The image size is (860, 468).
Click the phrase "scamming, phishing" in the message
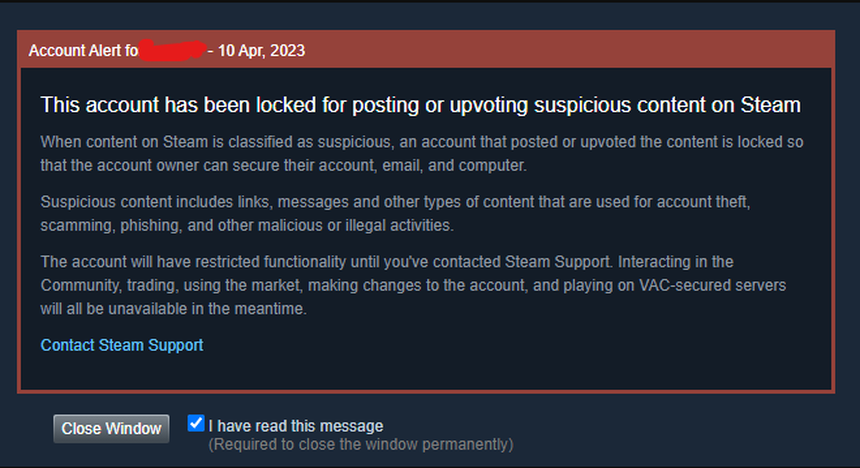pyautogui.click(x=103, y=225)
